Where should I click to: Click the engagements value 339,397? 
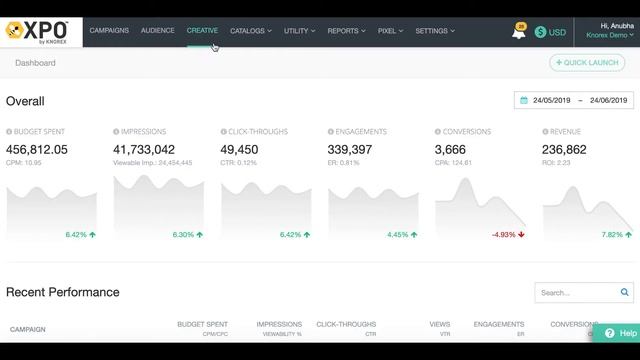click(350, 150)
